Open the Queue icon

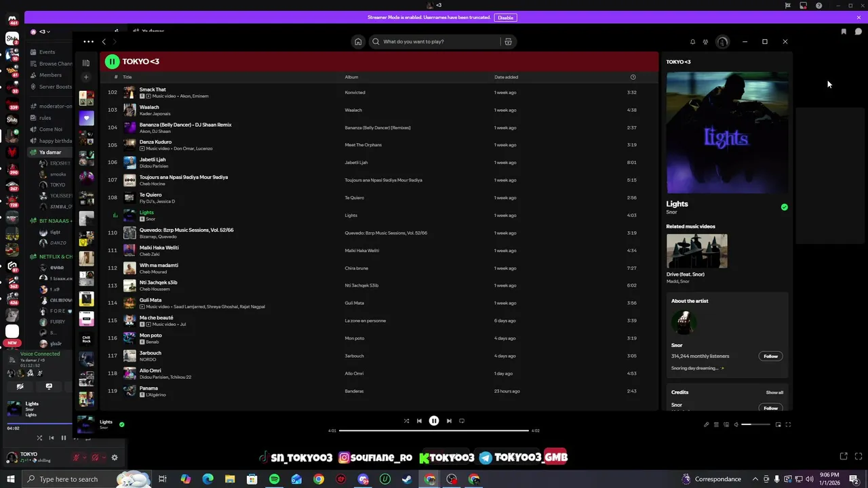point(716,425)
